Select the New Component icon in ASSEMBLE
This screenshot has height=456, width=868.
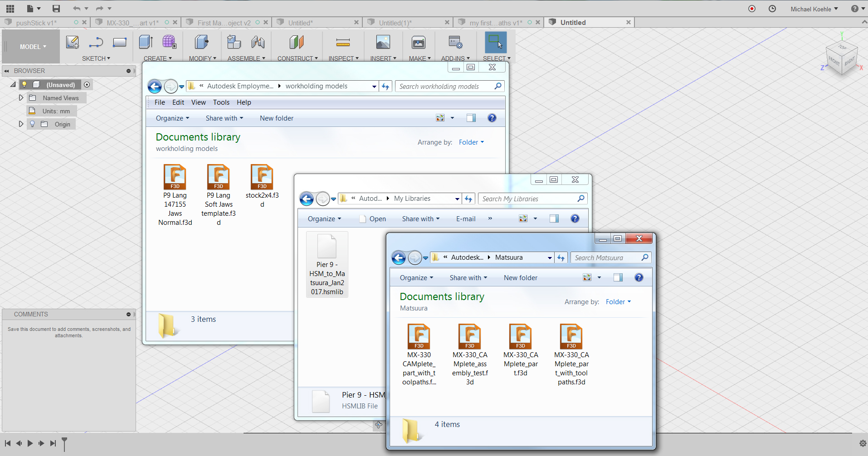[234, 42]
